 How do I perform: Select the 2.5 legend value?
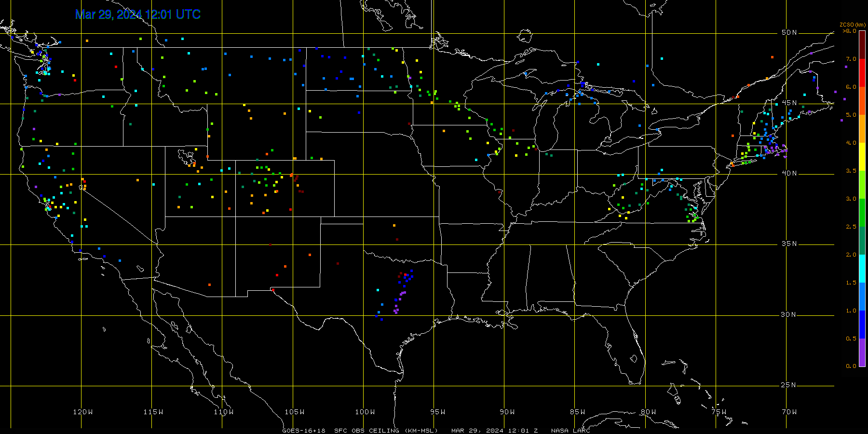click(x=851, y=227)
